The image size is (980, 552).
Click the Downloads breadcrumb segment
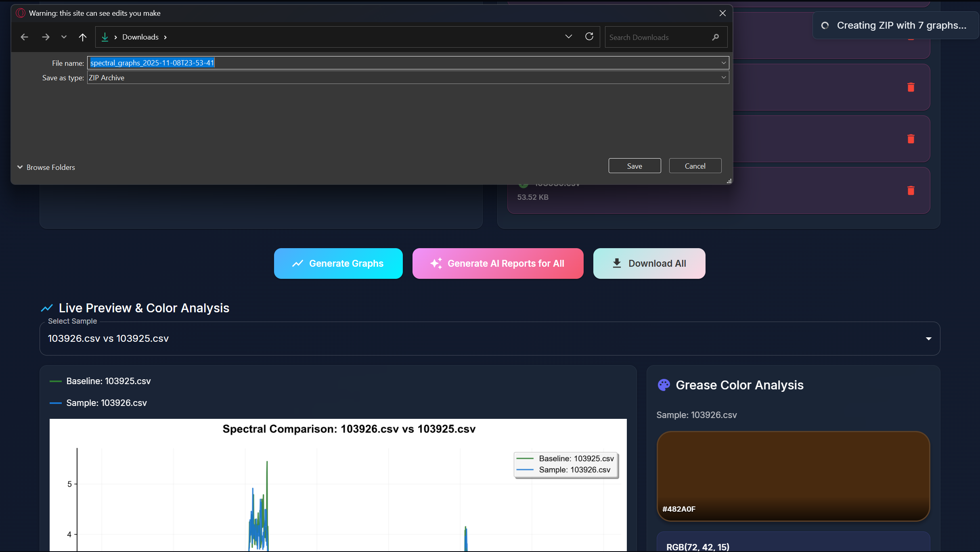(140, 37)
